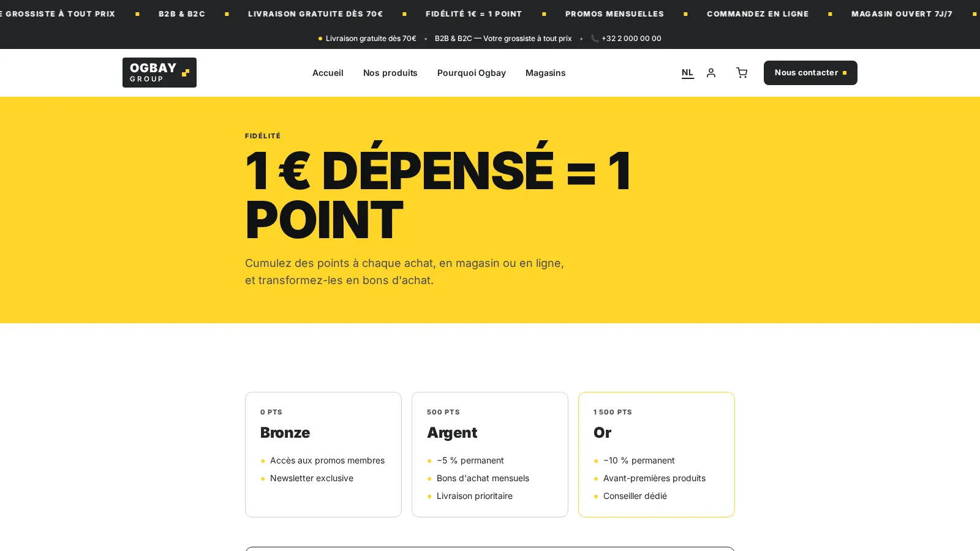Click '−10 % permanent' benefit

[639, 460]
